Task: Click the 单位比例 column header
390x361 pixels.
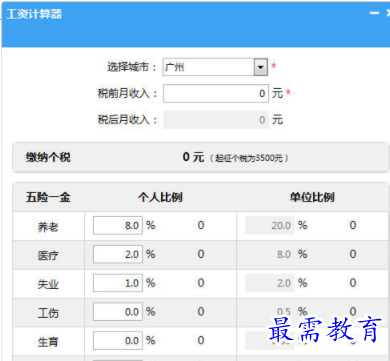Action: click(x=312, y=197)
